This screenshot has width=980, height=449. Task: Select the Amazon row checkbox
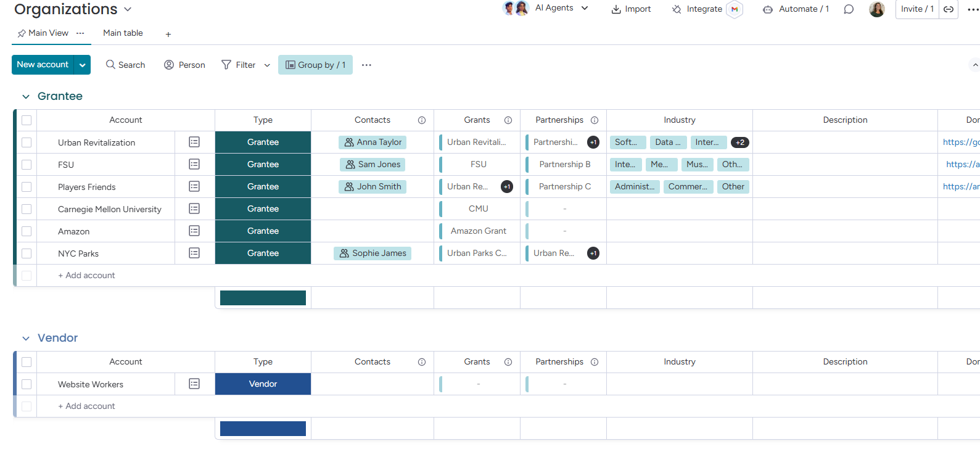point(27,231)
